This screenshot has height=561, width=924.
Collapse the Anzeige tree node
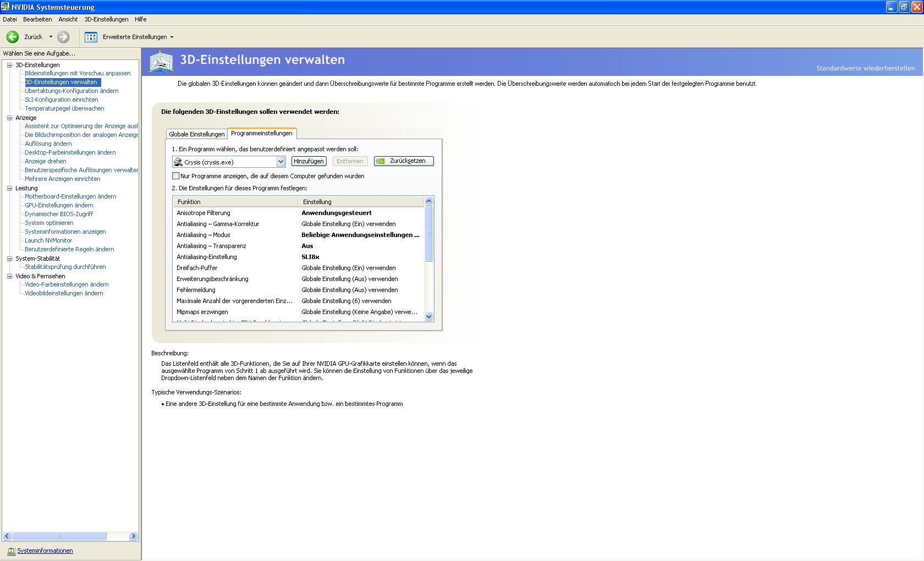(x=9, y=118)
